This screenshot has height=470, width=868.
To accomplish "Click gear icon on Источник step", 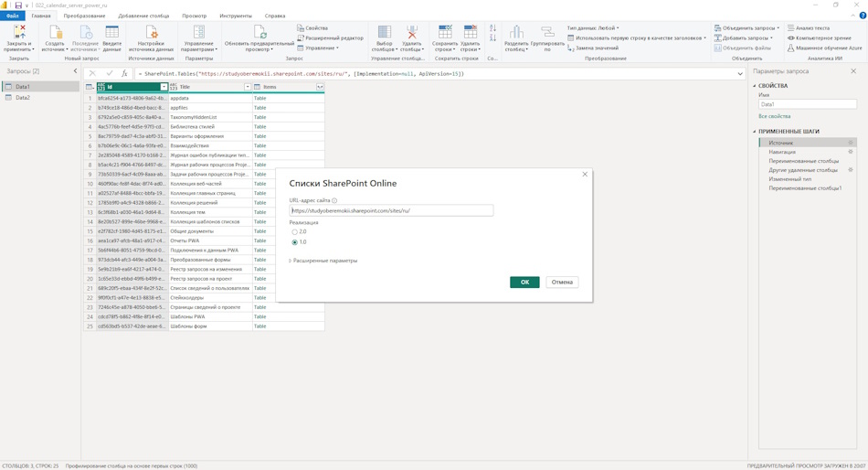I will point(851,143).
